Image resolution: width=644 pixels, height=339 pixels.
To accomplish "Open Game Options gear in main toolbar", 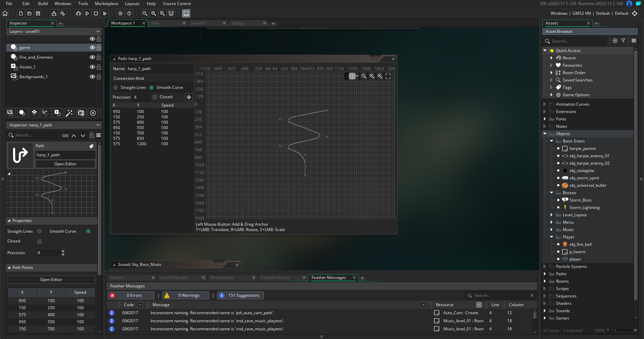I will (120, 13).
